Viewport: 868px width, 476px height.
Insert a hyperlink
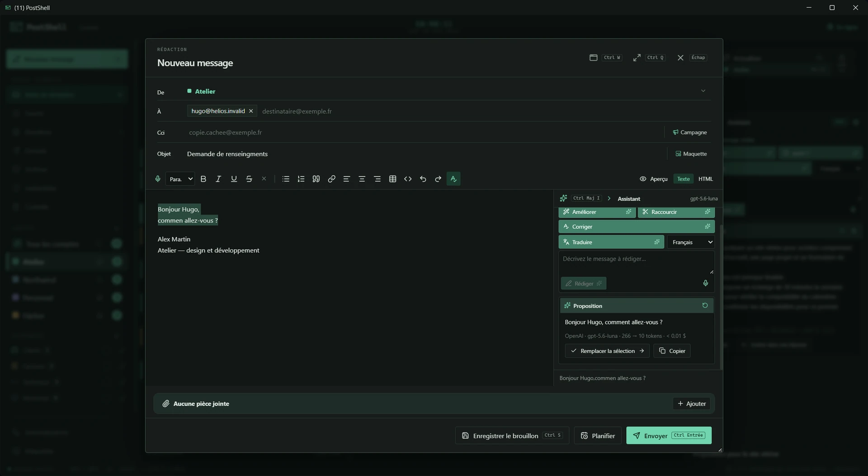click(x=331, y=179)
